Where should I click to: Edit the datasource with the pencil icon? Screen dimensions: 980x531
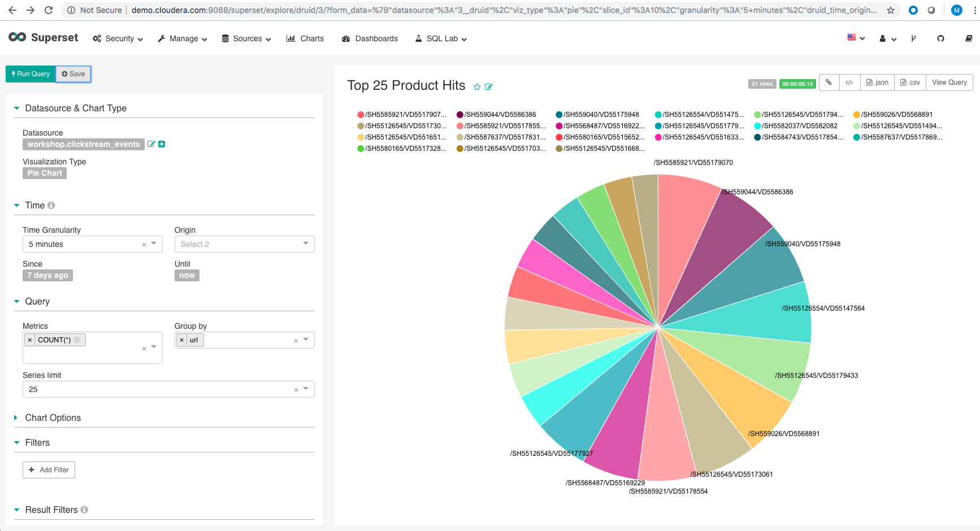point(151,144)
